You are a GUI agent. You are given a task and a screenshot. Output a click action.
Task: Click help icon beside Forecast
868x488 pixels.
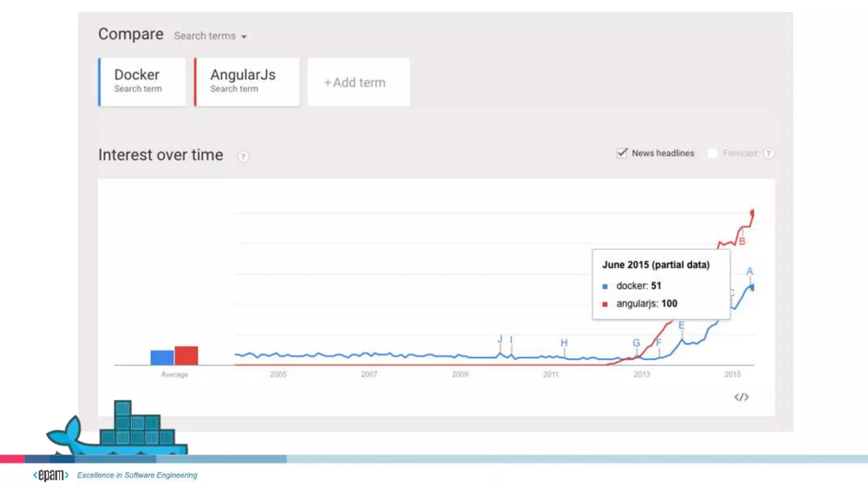click(x=768, y=153)
